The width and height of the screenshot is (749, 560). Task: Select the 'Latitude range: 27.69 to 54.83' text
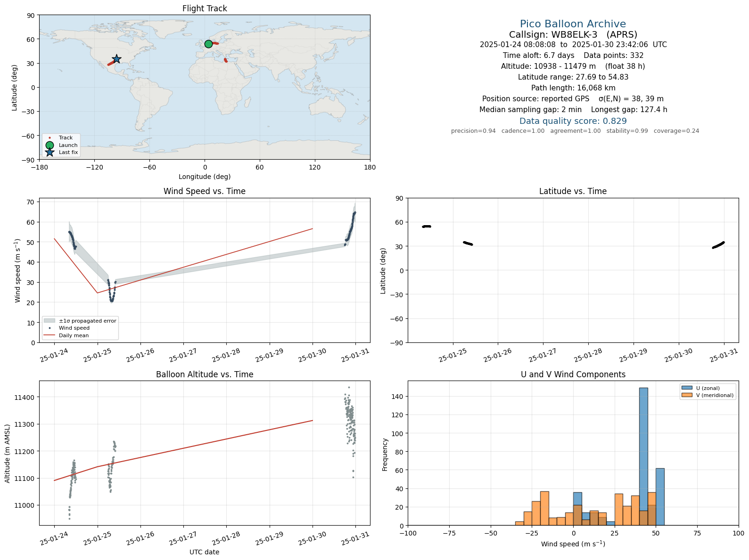[x=573, y=77]
